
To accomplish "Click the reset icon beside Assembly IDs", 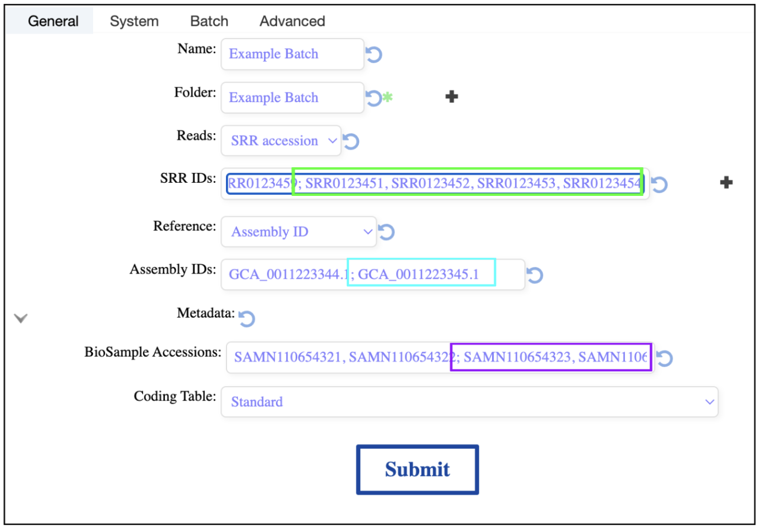I will (x=535, y=275).
